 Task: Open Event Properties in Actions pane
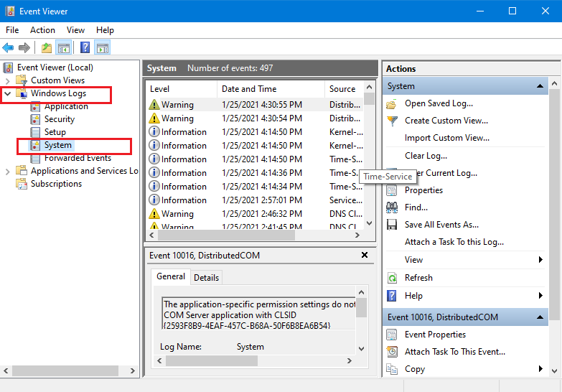point(435,335)
